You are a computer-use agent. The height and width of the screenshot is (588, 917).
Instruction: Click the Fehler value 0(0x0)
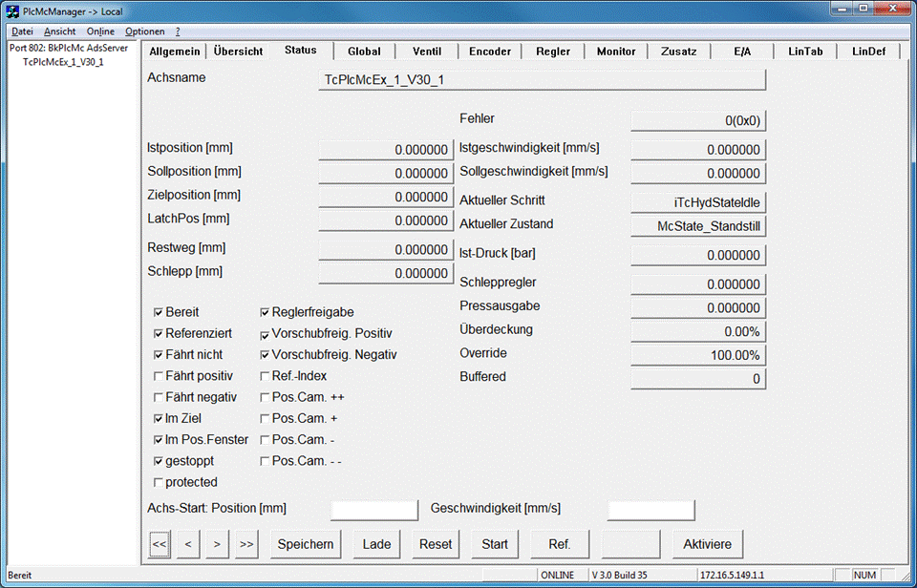698,121
